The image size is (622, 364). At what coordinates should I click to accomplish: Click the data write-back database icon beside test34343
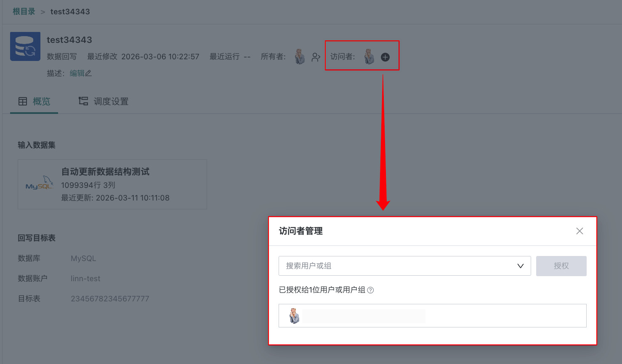25,46
